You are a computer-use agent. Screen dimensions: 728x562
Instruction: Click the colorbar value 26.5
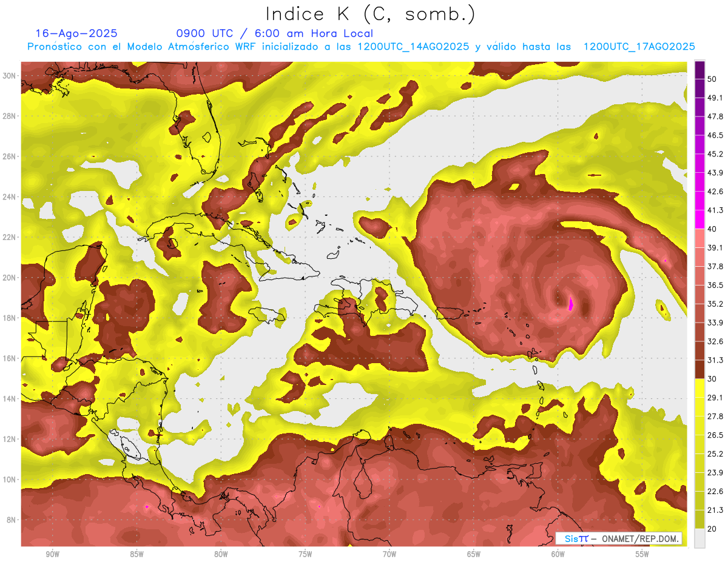715,435
